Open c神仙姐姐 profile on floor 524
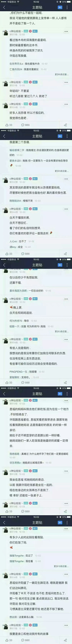 point(15,104)
